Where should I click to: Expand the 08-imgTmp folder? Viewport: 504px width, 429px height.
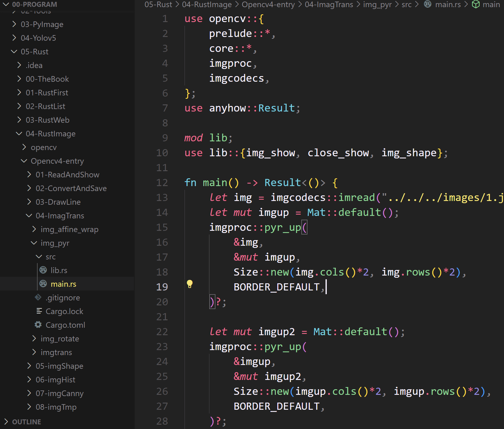(x=29, y=407)
